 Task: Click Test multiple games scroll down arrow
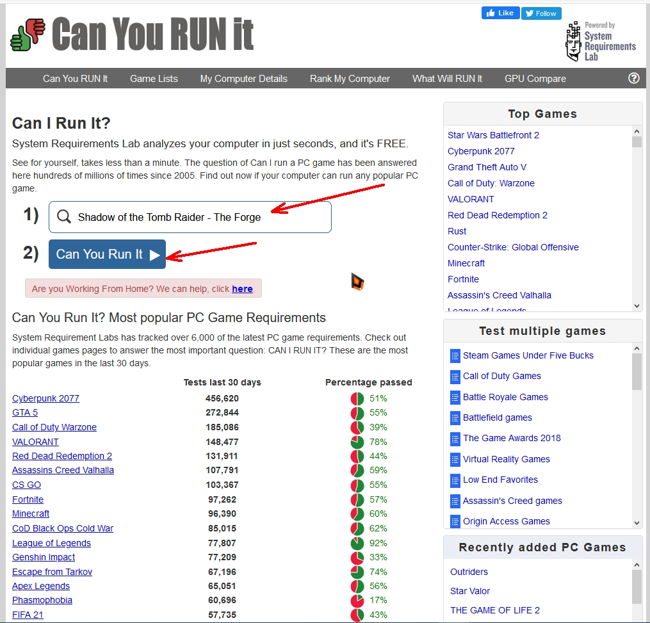pyautogui.click(x=637, y=523)
